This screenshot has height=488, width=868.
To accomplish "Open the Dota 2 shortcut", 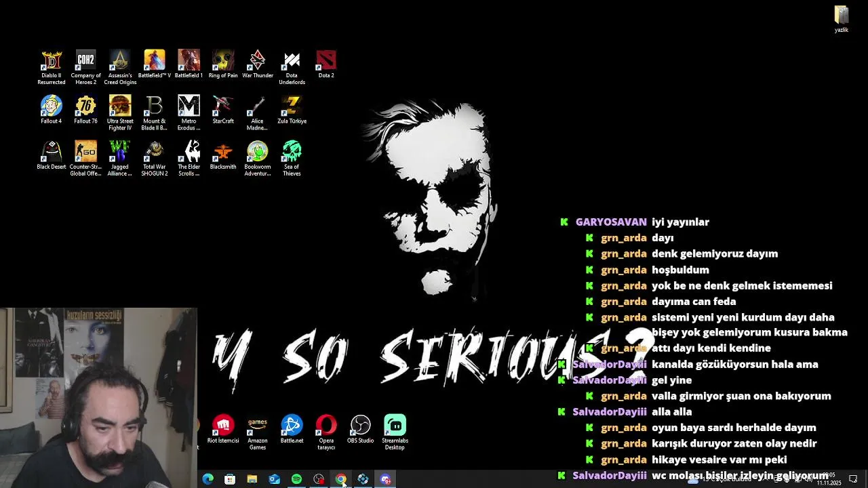I will pos(326,64).
